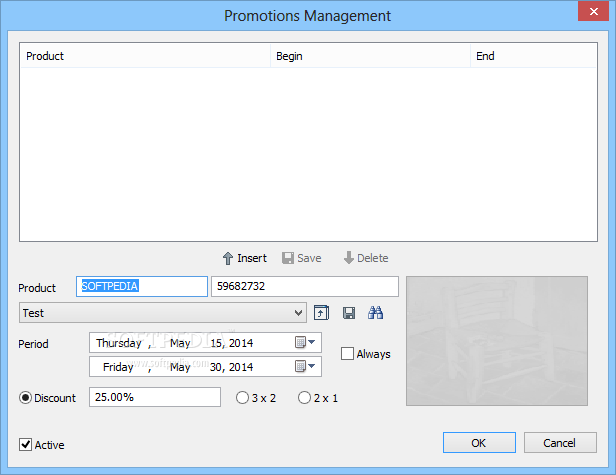Screen dimensions: 616x475
Task: Select the Discount radio button
Action: tap(26, 398)
